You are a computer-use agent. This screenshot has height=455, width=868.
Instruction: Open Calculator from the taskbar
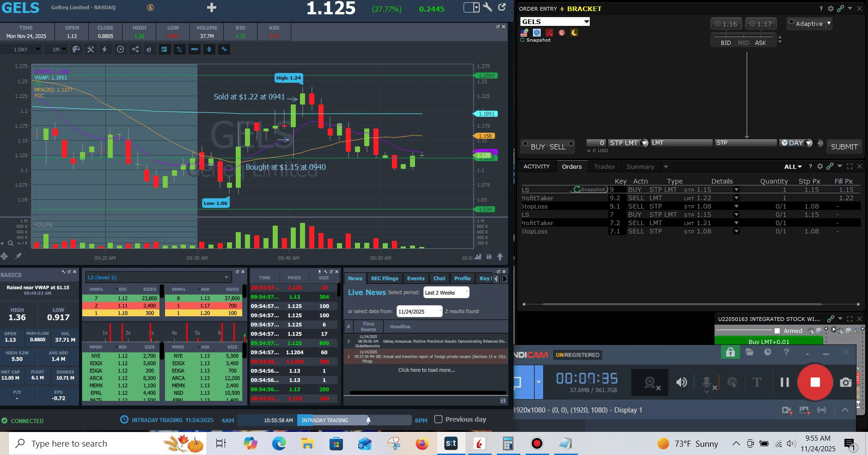(x=508, y=444)
